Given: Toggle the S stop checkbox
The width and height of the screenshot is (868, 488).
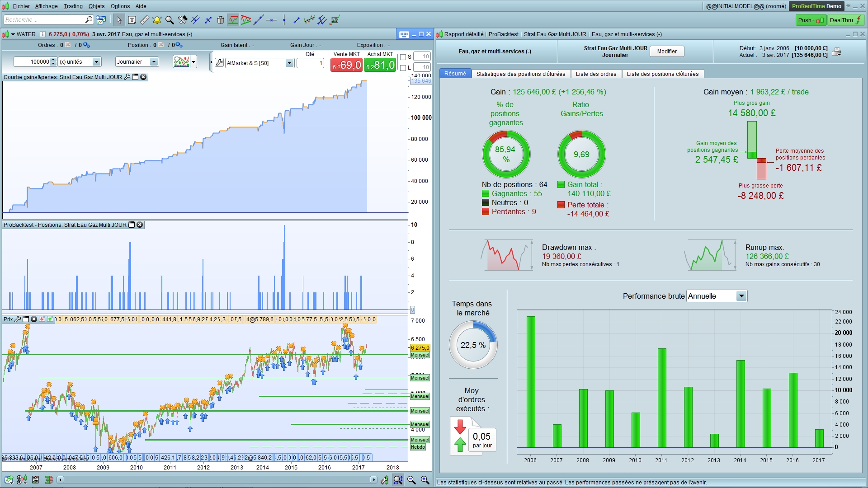Looking at the screenshot, I should pos(403,57).
